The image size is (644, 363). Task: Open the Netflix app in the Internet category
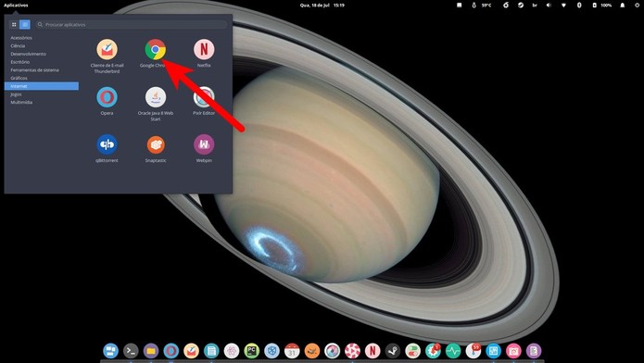(x=204, y=50)
